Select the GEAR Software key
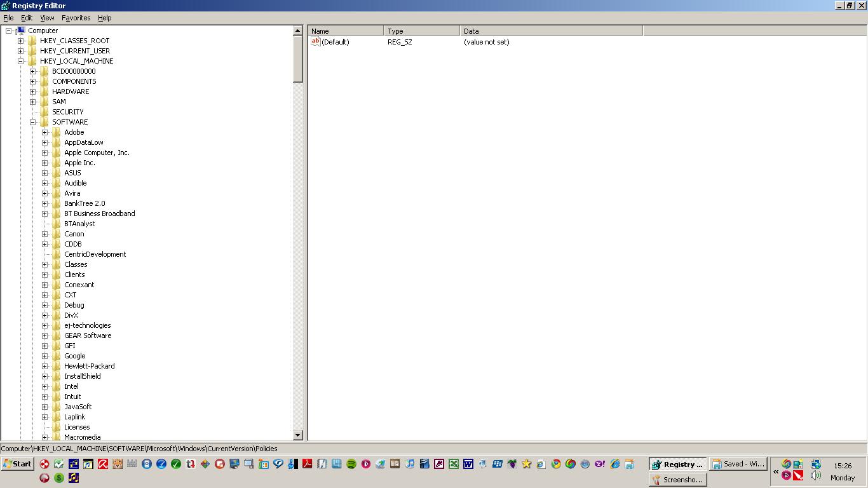Viewport: 868px width, 488px height. [88, 335]
